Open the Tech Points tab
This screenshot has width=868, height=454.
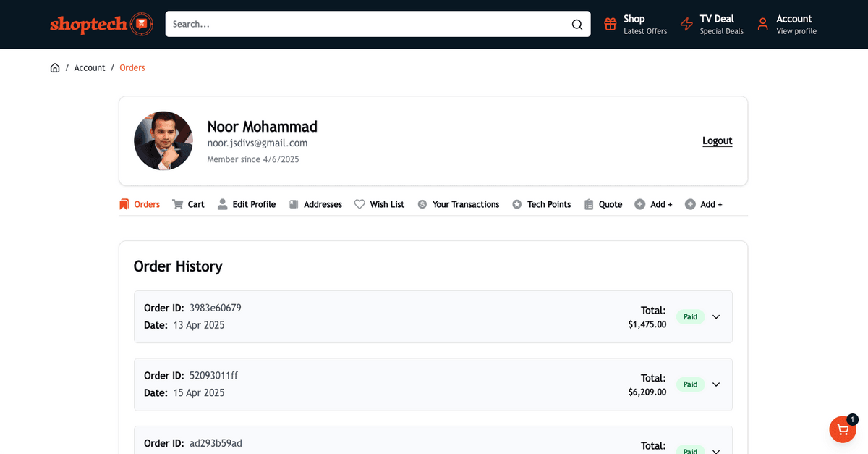pos(541,204)
